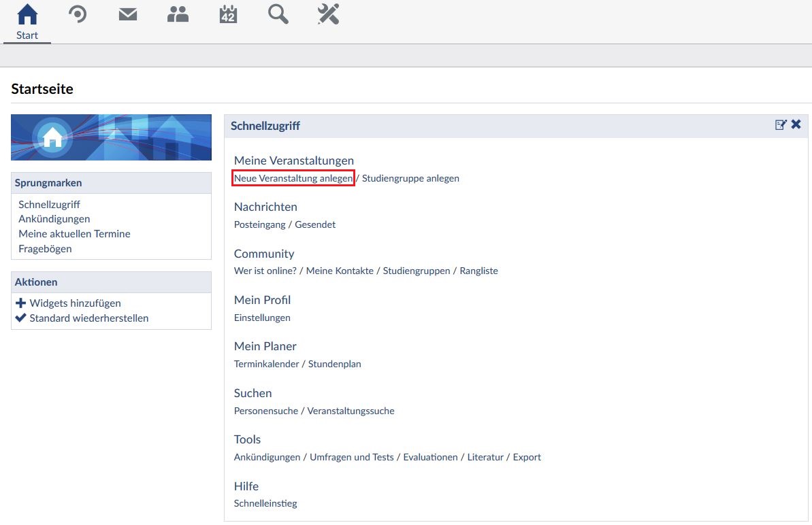
Task: Click the Start home icon
Action: [27, 15]
